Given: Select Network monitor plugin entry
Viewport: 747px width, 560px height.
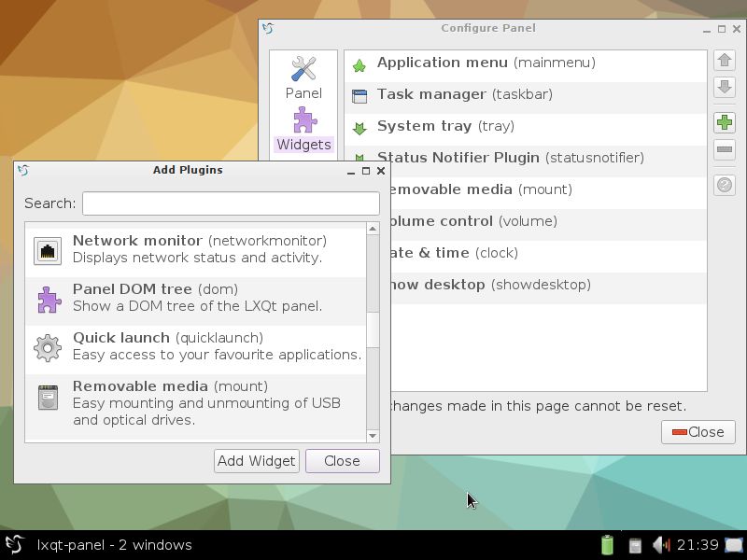Looking at the screenshot, I should coord(196,253).
